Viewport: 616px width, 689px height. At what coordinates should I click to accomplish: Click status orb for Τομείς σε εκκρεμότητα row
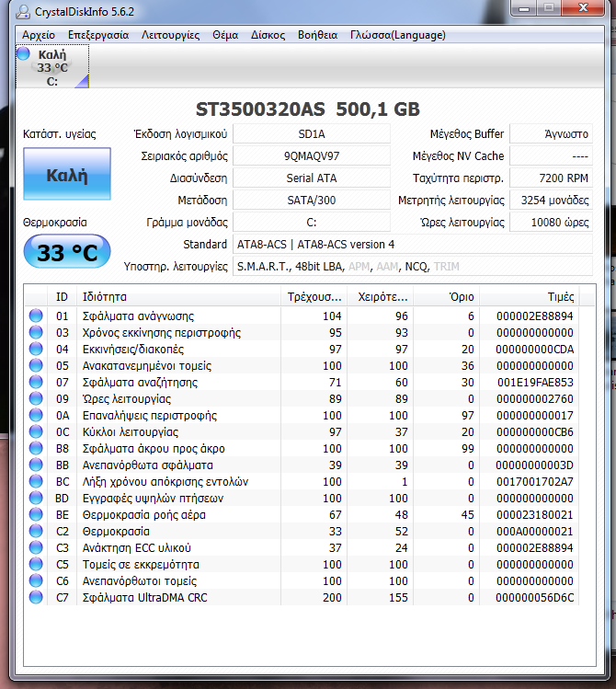36,564
